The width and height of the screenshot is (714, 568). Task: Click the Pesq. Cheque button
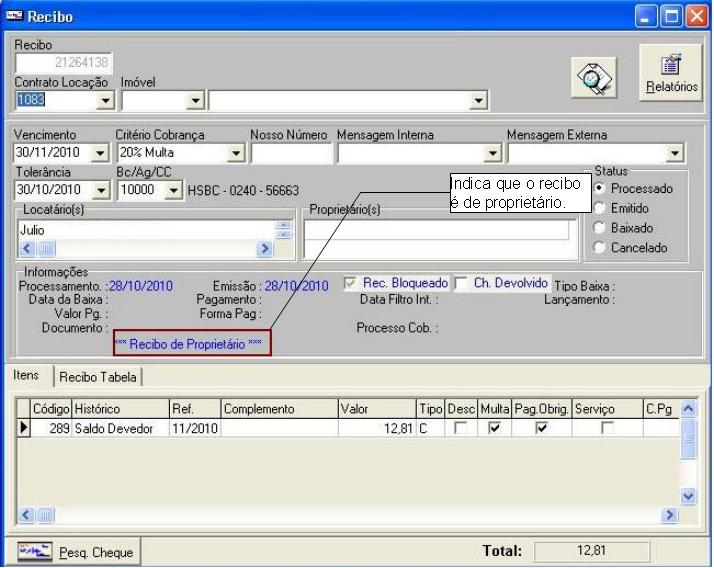click(76, 551)
